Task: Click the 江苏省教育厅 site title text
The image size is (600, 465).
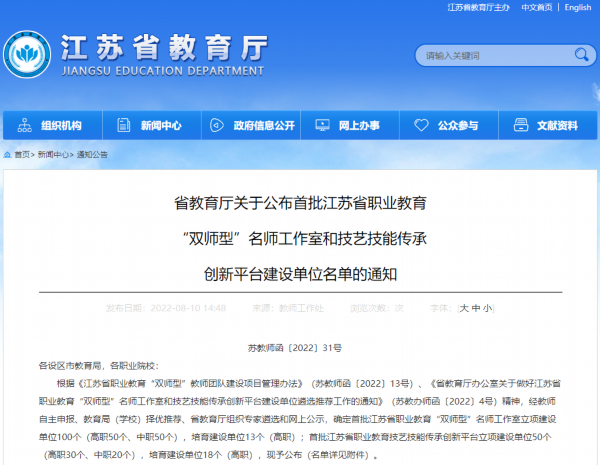Action: [165, 47]
